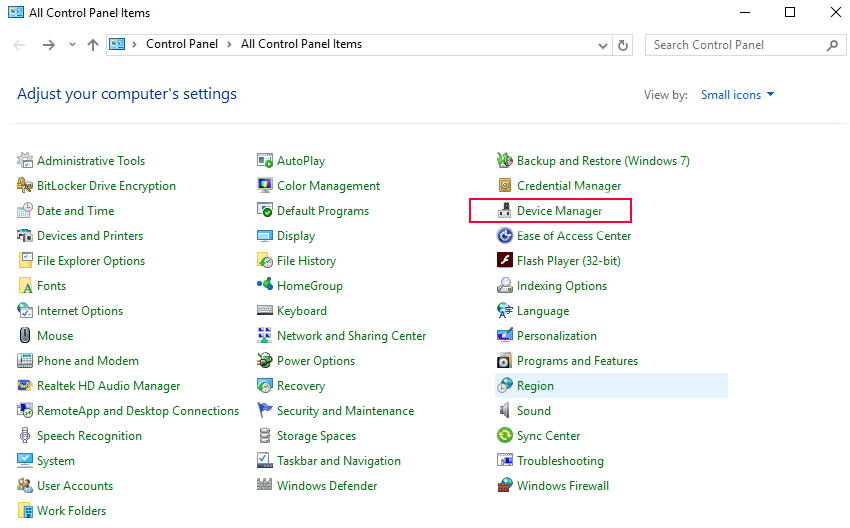Click the Flash Player red icon
The image size is (850, 528).
pyautogui.click(x=505, y=260)
